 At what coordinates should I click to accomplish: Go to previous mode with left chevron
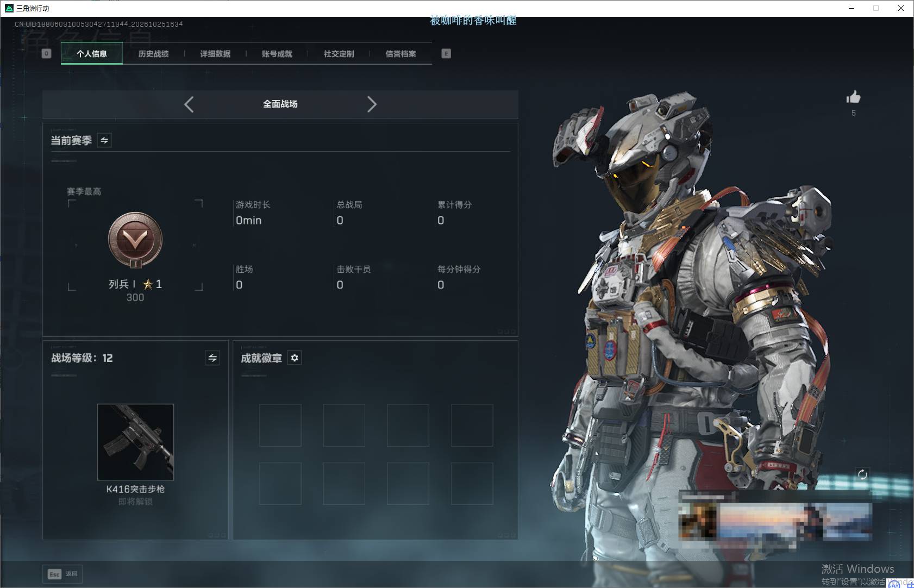pos(189,104)
